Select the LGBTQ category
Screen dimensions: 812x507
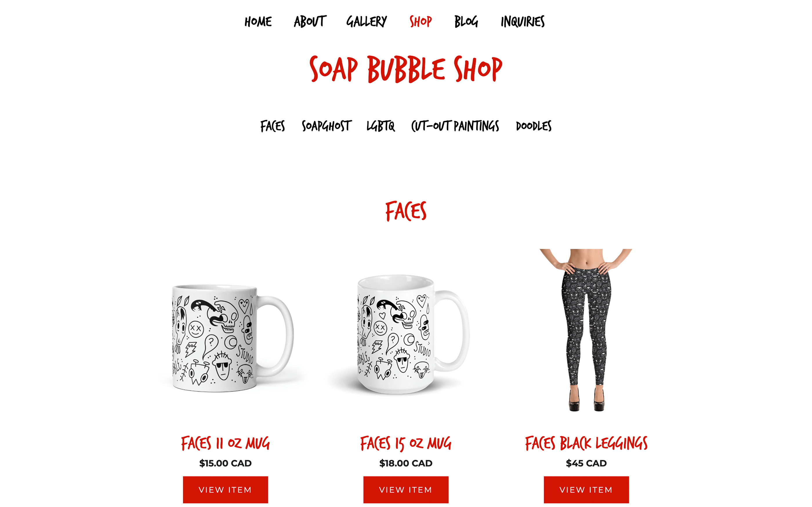tap(380, 126)
